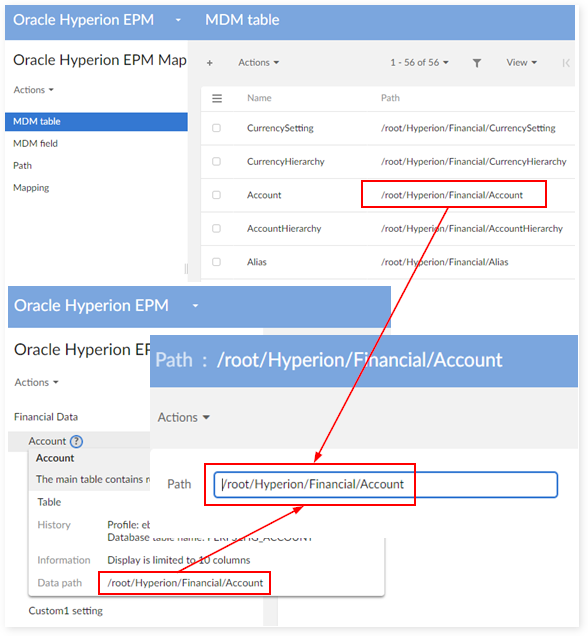Image resolution: width=588 pixels, height=636 pixels.
Task: Open the View dropdown
Action: pyautogui.click(x=521, y=62)
